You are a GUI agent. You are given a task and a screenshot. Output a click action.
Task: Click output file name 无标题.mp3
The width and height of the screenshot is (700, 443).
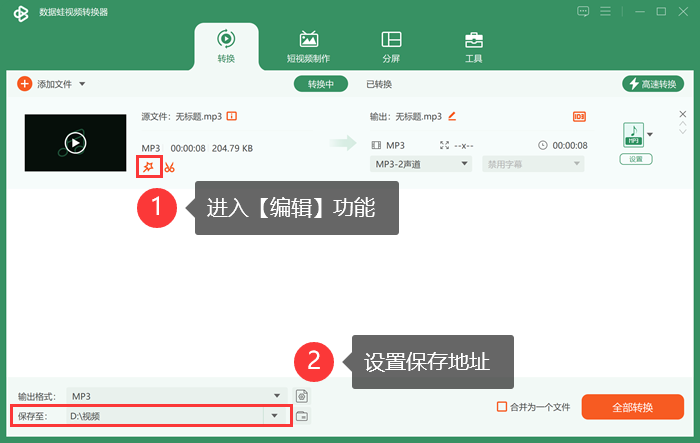[418, 117]
